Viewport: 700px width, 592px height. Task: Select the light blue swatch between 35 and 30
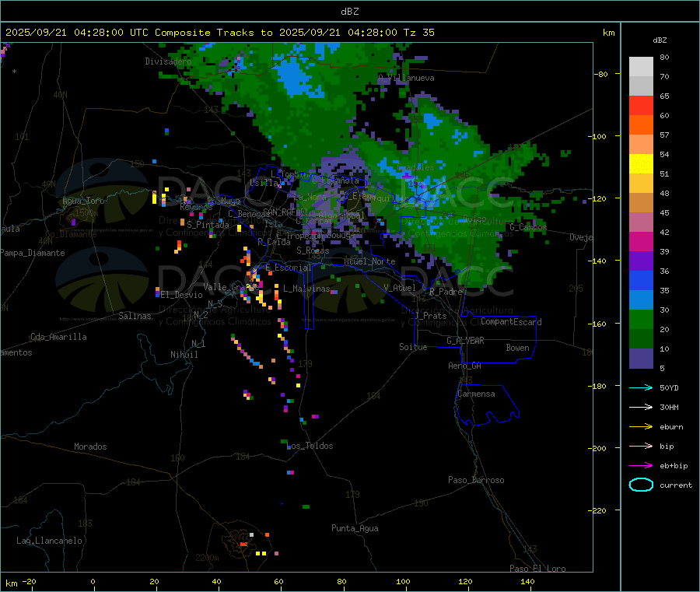[641, 300]
